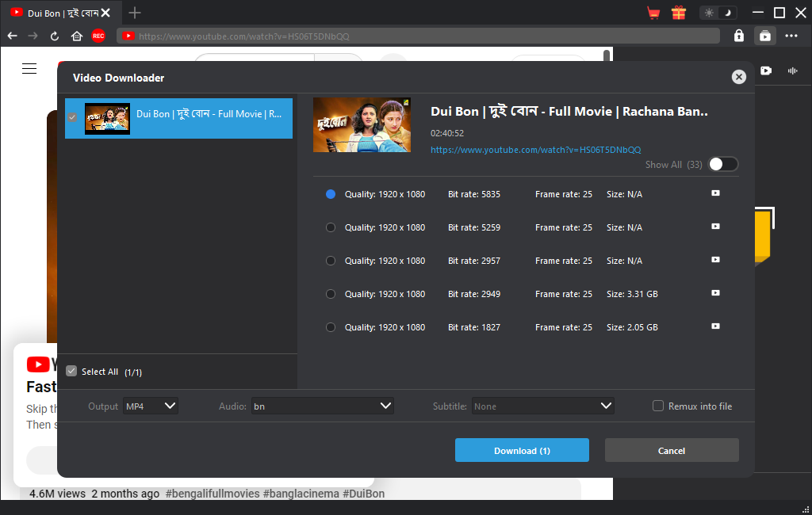Image resolution: width=812 pixels, height=515 pixels.
Task: Click the address bar URL field
Action: [419, 36]
